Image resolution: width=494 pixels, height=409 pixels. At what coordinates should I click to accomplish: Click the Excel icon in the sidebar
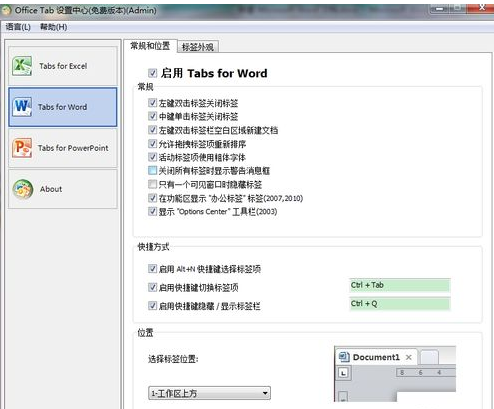click(22, 66)
